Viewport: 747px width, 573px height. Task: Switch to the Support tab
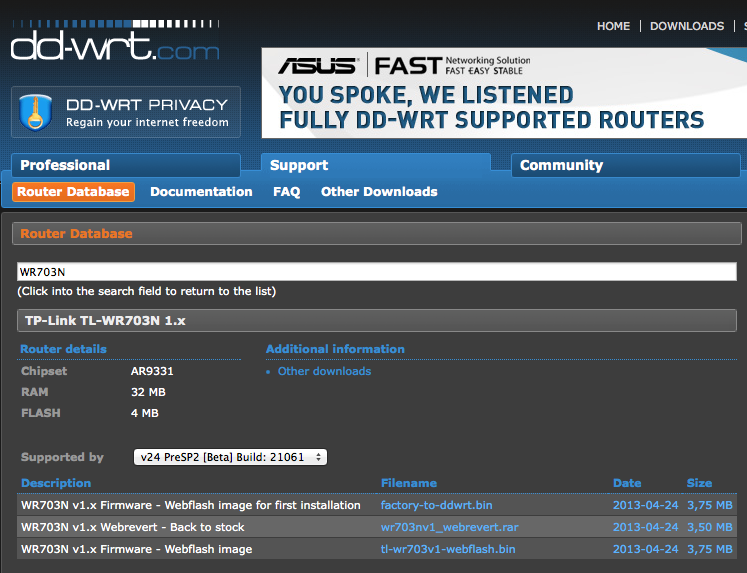[x=375, y=165]
